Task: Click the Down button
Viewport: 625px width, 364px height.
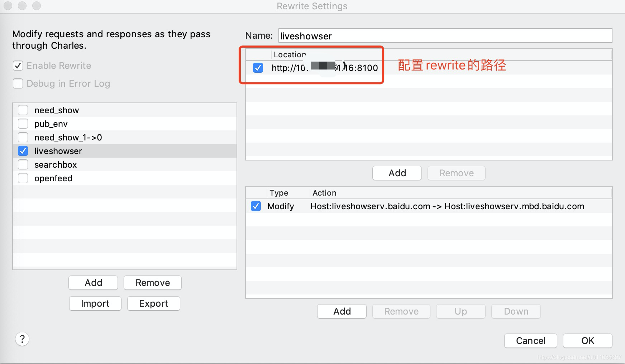Action: click(x=516, y=311)
